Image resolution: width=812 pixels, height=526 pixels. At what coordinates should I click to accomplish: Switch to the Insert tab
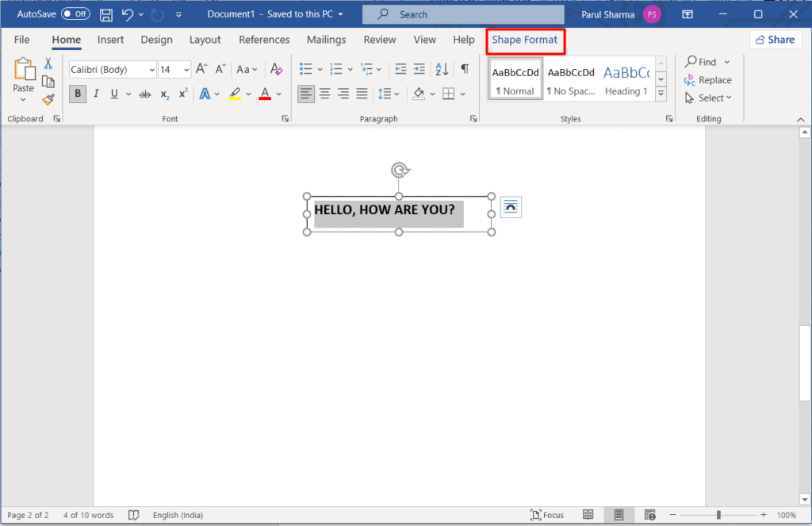click(110, 40)
